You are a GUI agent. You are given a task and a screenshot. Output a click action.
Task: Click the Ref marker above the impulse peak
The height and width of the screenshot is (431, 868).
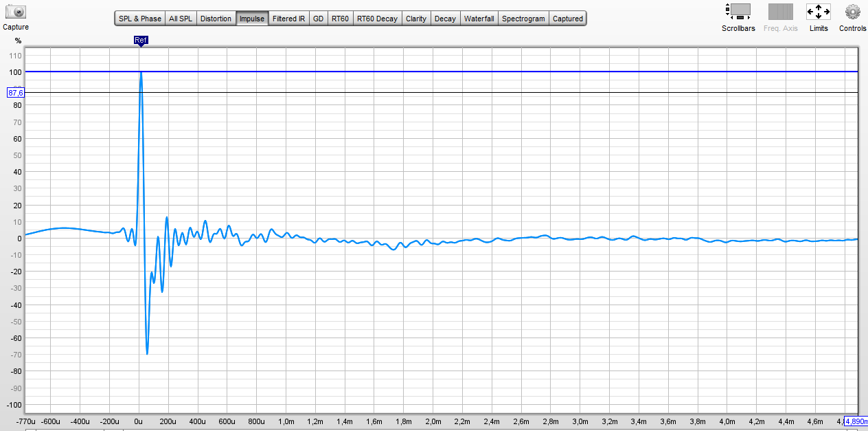140,41
